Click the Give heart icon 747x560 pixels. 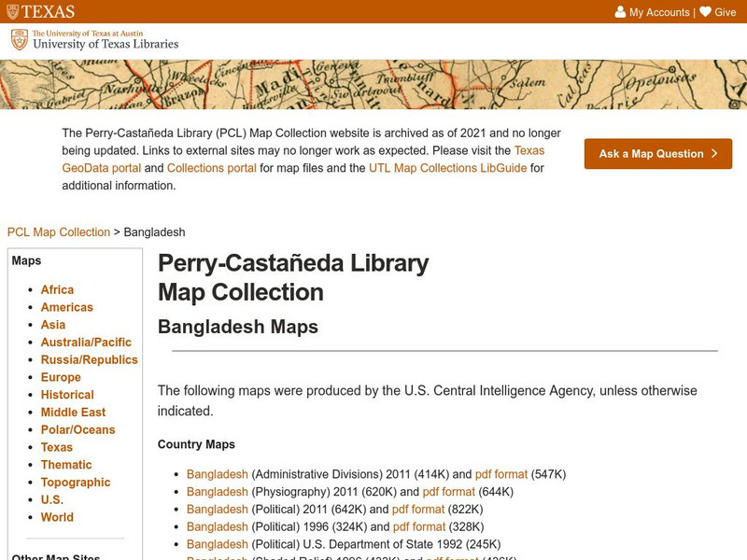click(x=705, y=12)
